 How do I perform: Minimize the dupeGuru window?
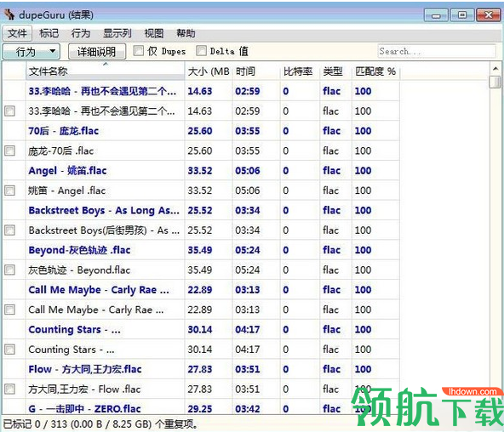click(x=436, y=14)
